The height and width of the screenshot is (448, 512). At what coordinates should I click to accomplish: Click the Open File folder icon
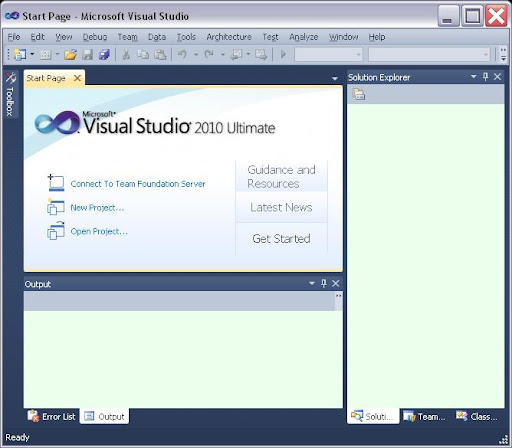(x=71, y=54)
